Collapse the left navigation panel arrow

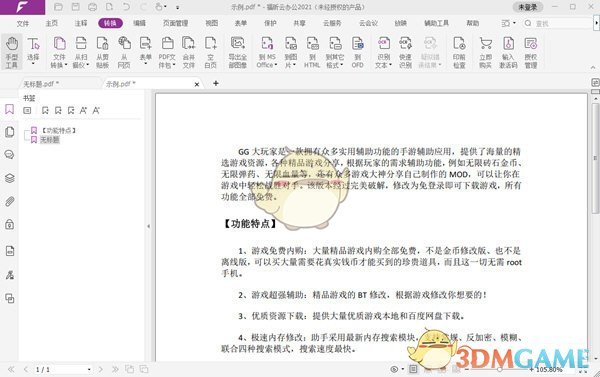[x=148, y=226]
